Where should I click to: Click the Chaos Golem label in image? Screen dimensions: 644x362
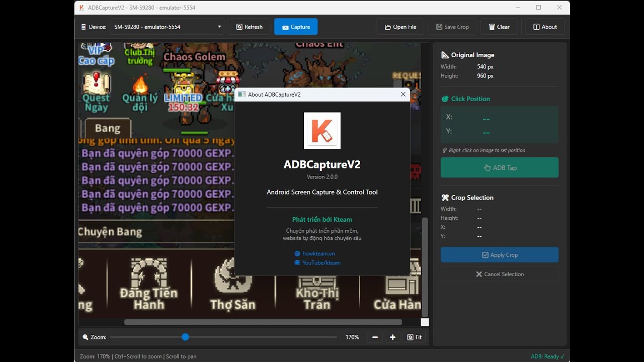tap(194, 57)
